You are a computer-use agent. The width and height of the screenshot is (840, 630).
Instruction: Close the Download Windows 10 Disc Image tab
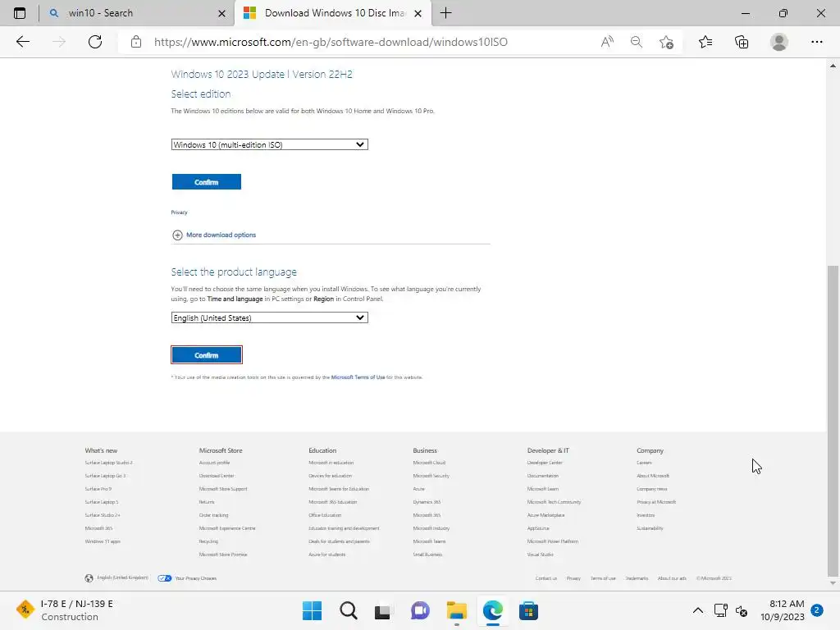pyautogui.click(x=418, y=13)
